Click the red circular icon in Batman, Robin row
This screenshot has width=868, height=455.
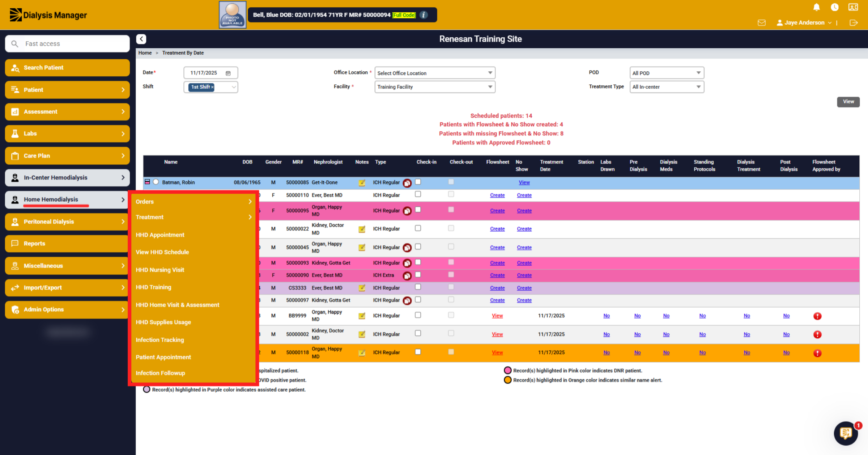(407, 183)
